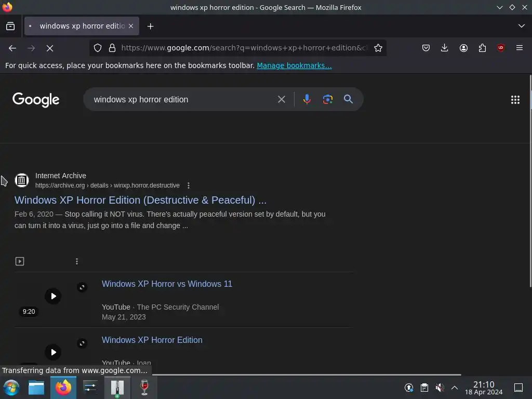Play Windows XP Horror vs Windows 11 video

click(54, 296)
